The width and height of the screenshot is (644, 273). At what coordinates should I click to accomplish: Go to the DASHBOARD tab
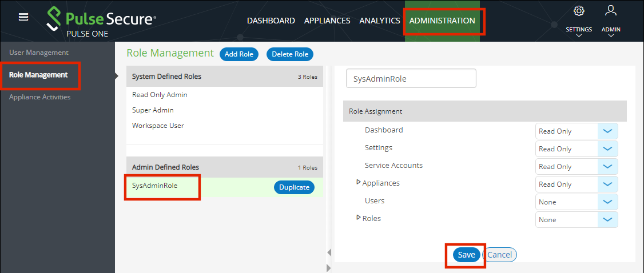point(271,21)
